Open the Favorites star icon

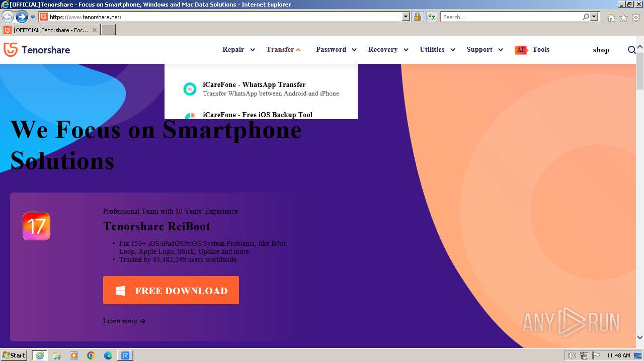[623, 18]
